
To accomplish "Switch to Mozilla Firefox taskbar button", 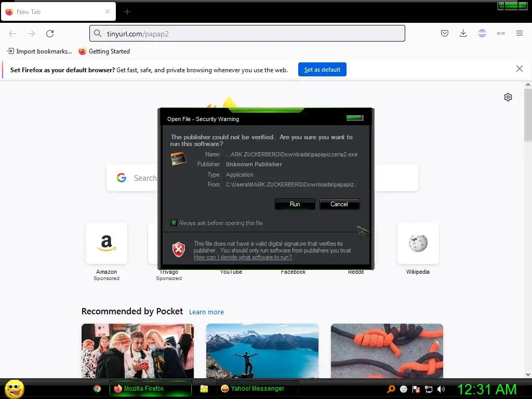I will [150, 389].
